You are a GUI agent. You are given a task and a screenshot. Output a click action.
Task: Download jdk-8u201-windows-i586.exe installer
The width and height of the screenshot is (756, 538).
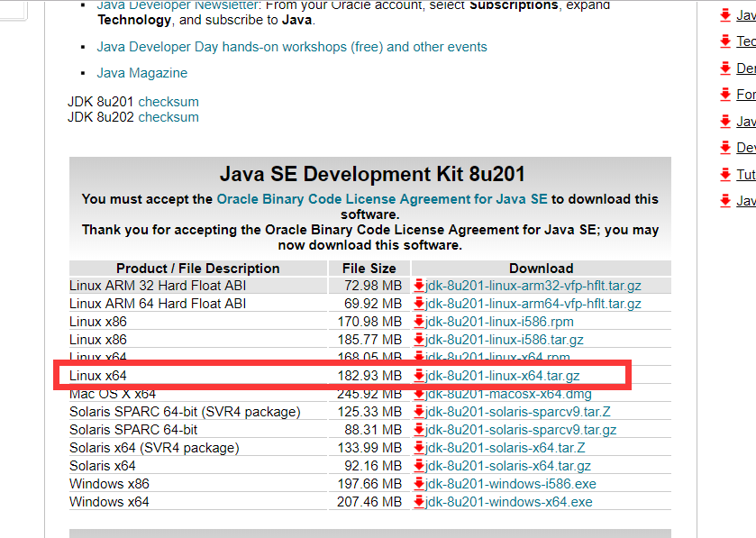pyautogui.click(x=511, y=484)
